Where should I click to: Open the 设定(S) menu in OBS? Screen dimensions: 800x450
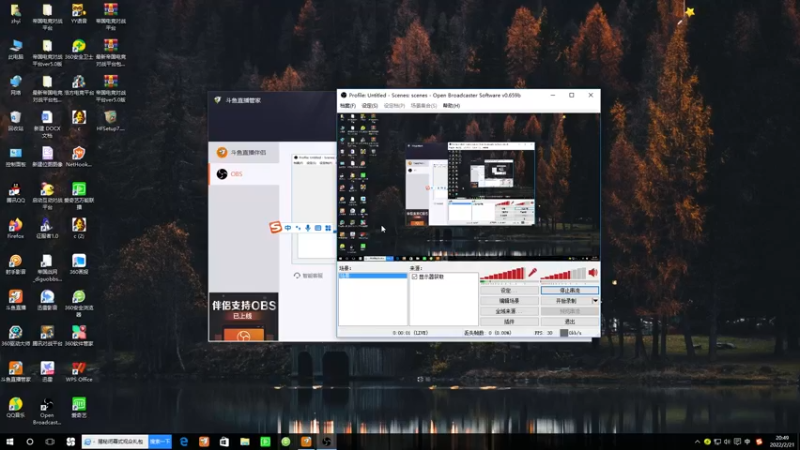tap(369, 106)
